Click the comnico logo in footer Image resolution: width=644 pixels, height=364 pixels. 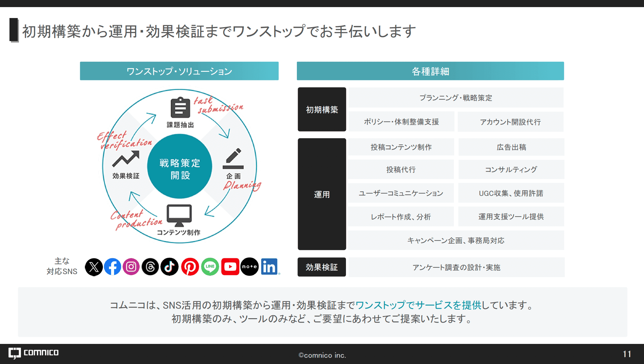(x=33, y=352)
